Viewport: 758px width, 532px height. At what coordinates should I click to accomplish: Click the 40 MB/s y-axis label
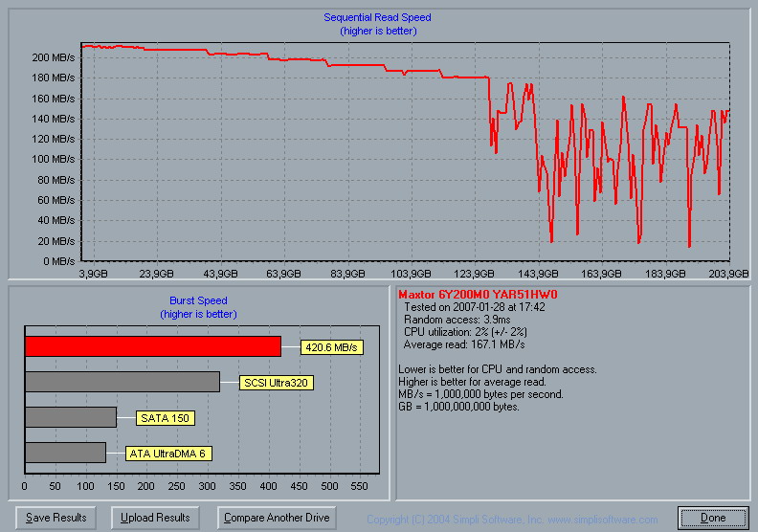tap(56, 220)
